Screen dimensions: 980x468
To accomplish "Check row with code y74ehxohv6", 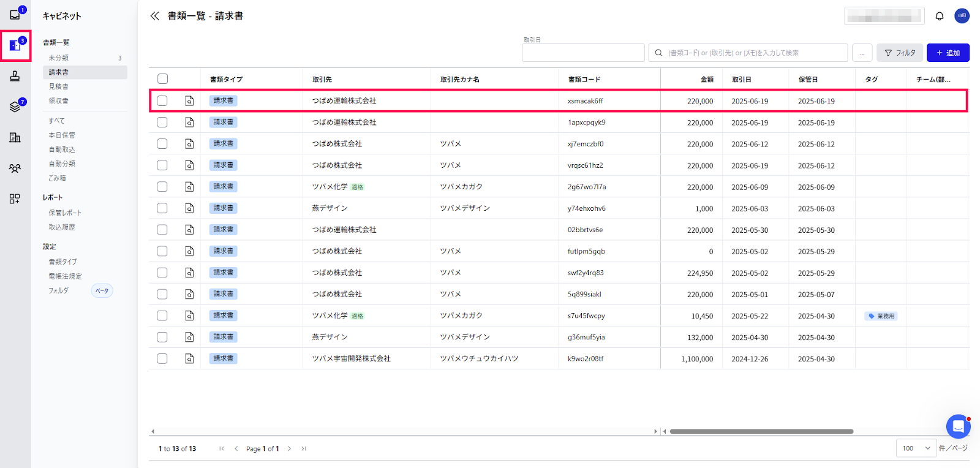I will (162, 208).
